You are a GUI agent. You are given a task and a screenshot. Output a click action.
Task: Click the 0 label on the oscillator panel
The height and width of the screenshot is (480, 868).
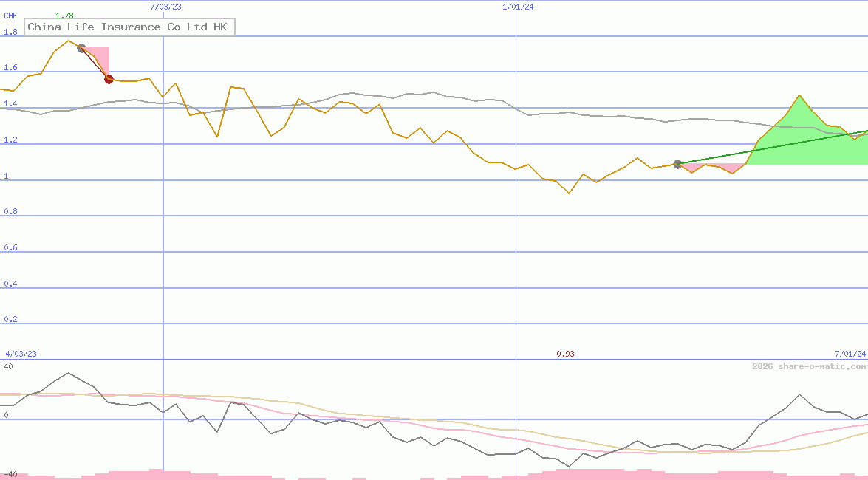(x=6, y=415)
